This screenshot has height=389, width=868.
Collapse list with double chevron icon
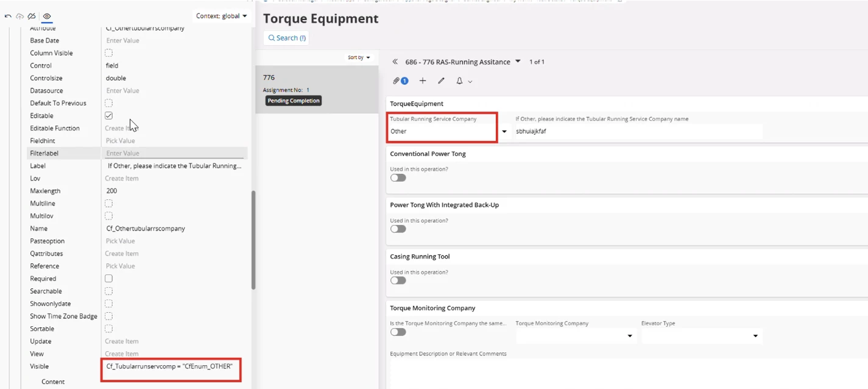(395, 62)
